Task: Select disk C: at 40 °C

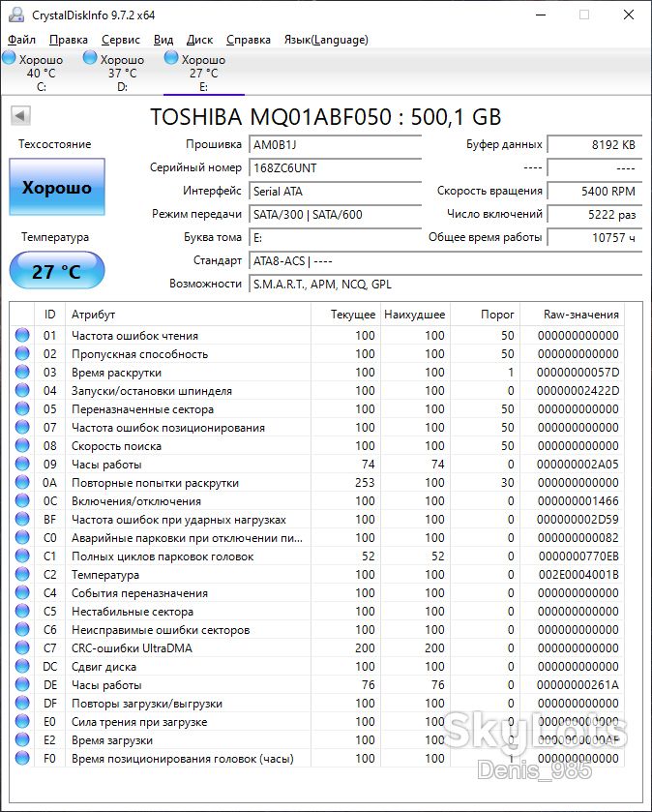Action: tap(41, 73)
